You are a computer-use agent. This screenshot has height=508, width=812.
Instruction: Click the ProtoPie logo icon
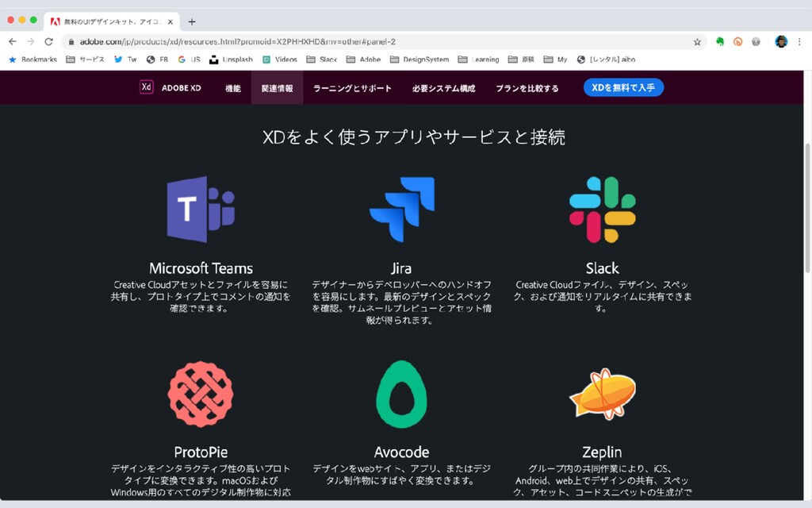coord(201,394)
